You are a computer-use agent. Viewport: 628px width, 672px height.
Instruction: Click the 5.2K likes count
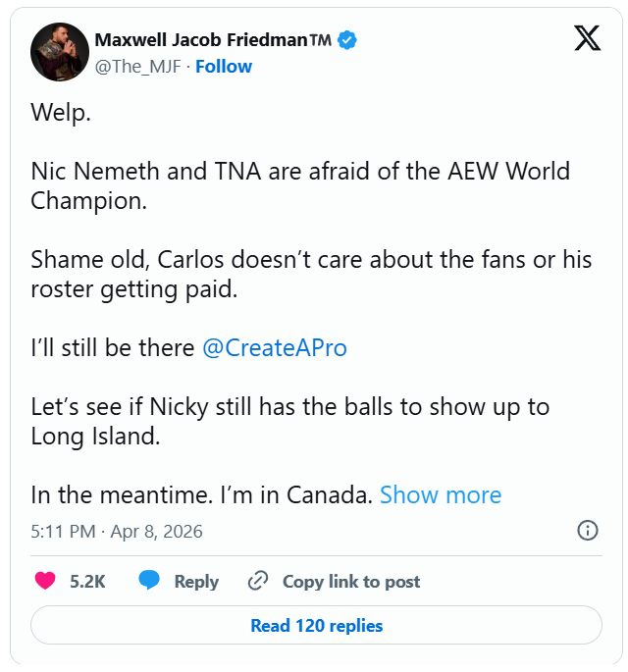coord(87,582)
